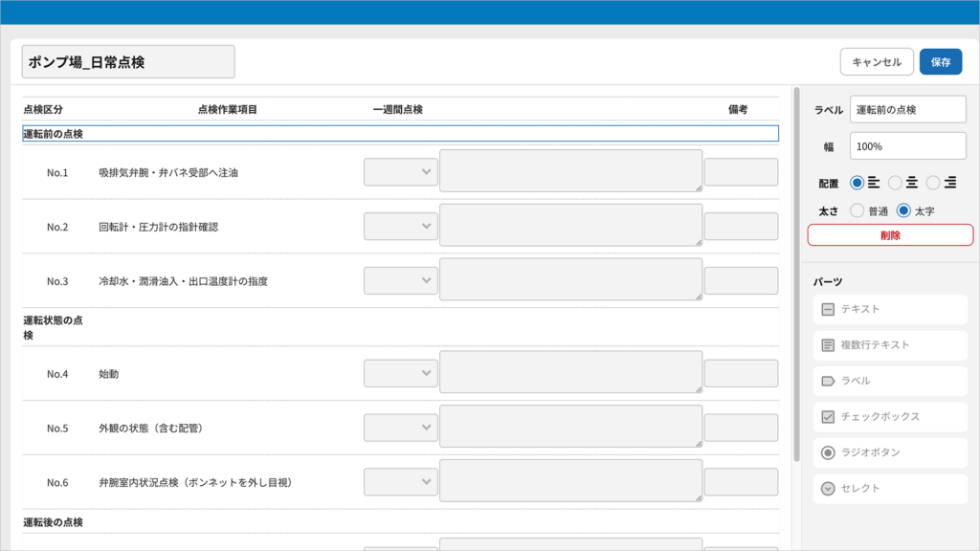Click the multi-line text area in No.4 row
The image size is (980, 551).
coord(570,372)
